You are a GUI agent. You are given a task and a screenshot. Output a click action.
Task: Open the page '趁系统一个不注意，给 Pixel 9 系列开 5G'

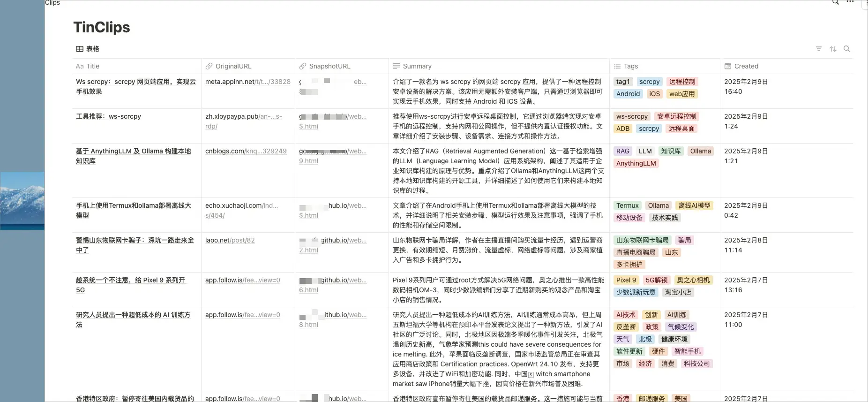pyautogui.click(x=131, y=285)
